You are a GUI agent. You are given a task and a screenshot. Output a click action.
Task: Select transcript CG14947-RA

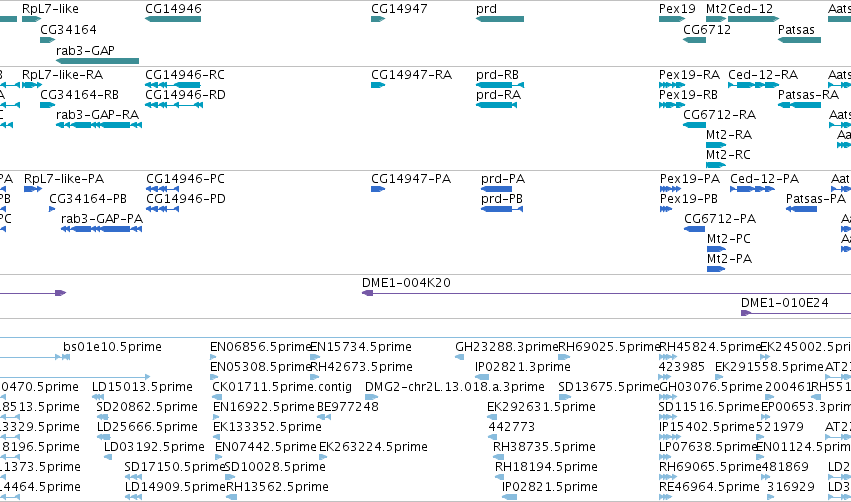378,85
